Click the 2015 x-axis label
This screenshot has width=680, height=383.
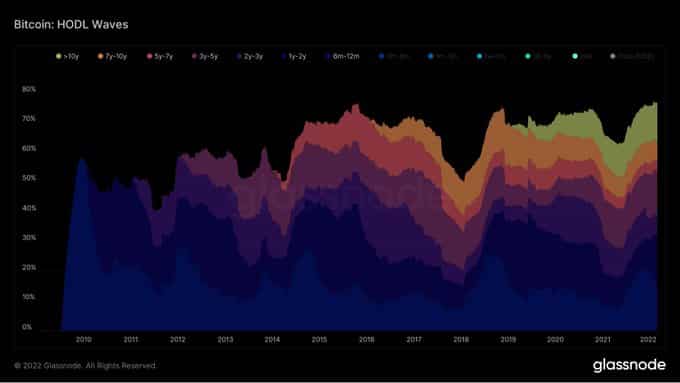(x=319, y=340)
